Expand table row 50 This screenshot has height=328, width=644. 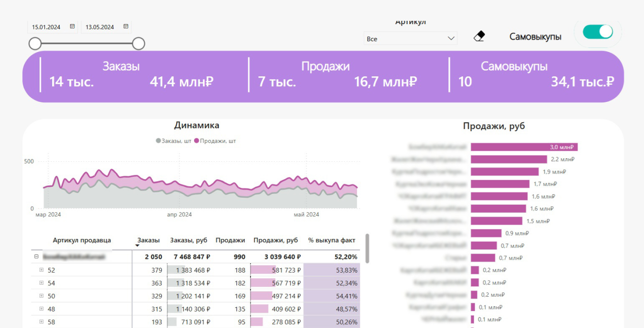pos(41,296)
